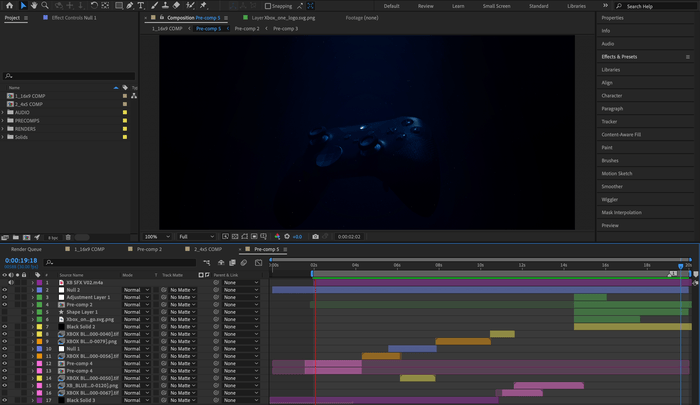Select the Review workspace
Screen dimensions: 700x405
click(x=425, y=6)
